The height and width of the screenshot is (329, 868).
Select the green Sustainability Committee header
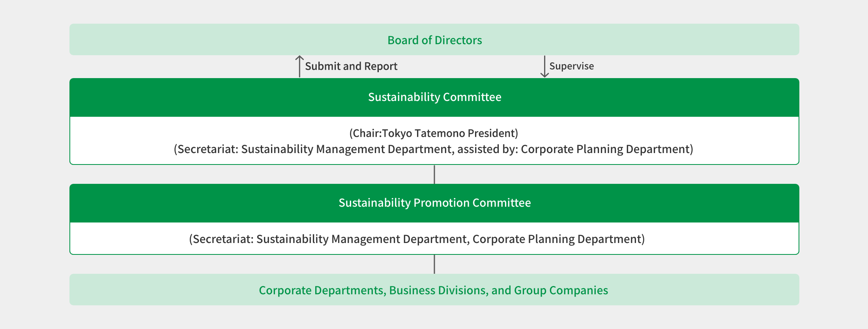coord(434,97)
